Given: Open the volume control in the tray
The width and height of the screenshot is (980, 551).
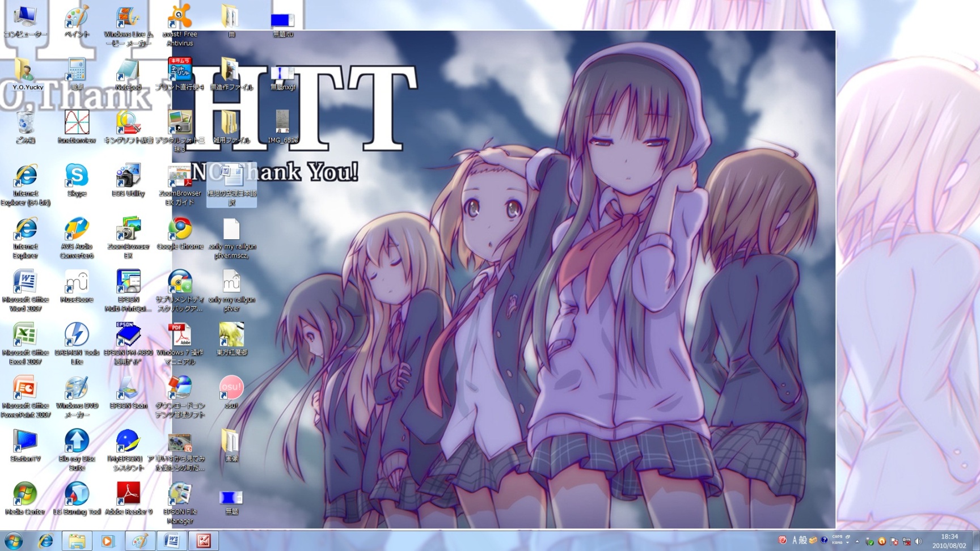Looking at the screenshot, I should pos(919,541).
